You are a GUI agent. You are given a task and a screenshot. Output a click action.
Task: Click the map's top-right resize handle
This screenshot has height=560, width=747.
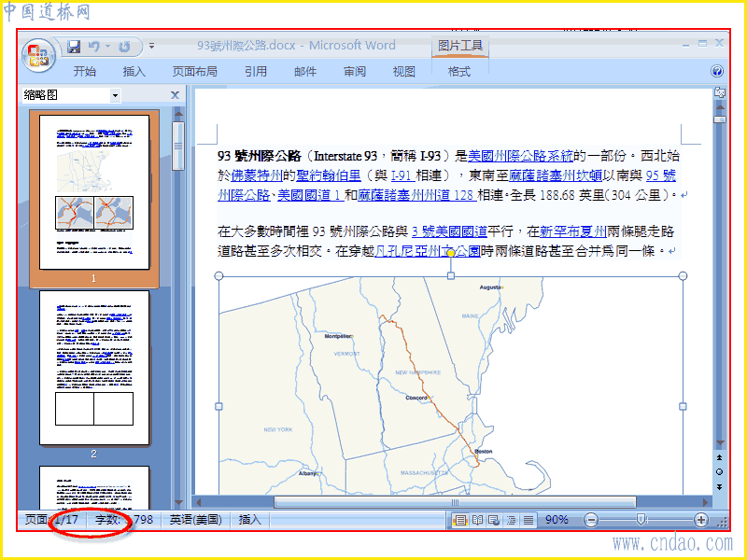(x=683, y=275)
